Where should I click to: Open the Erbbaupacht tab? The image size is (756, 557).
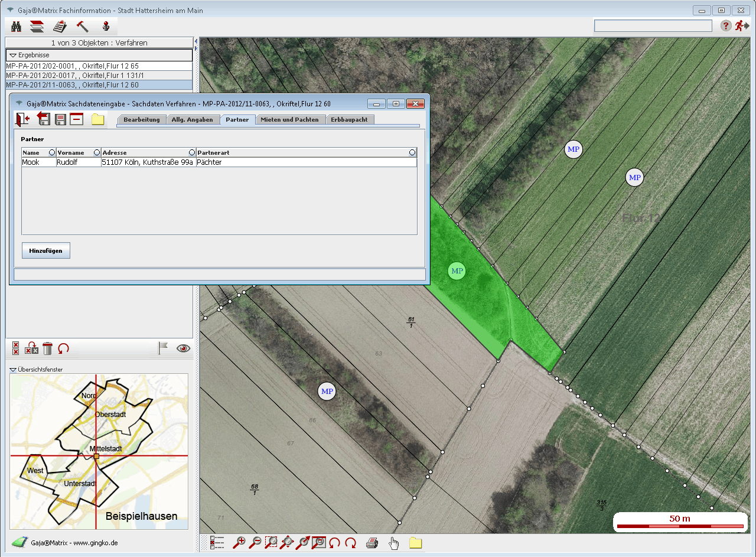(349, 120)
